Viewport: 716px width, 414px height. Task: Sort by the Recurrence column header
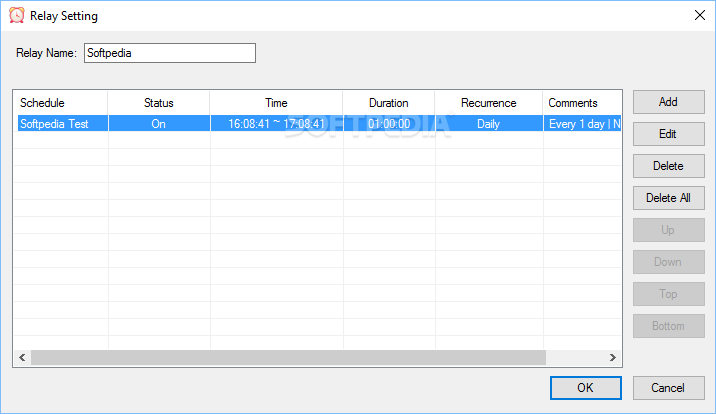pos(489,103)
